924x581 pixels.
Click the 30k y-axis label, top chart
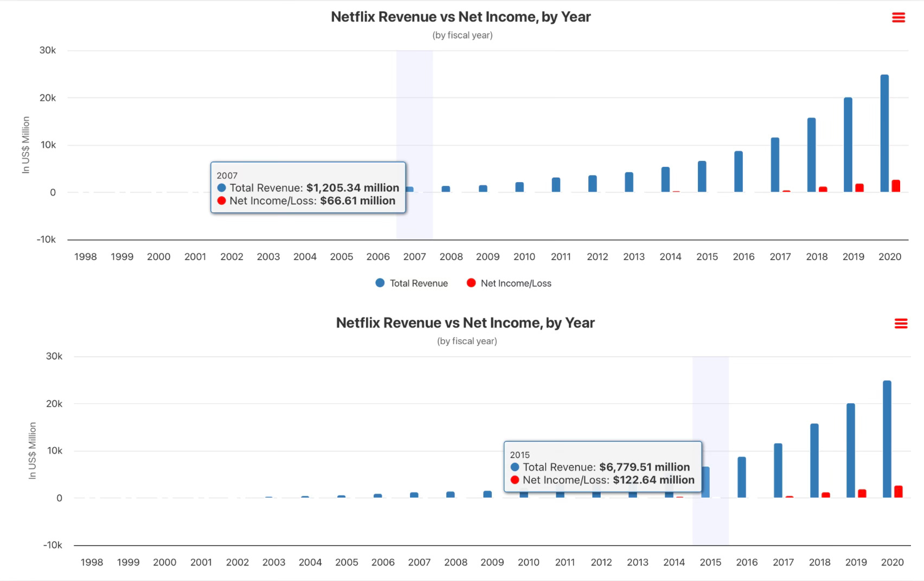[x=48, y=50]
